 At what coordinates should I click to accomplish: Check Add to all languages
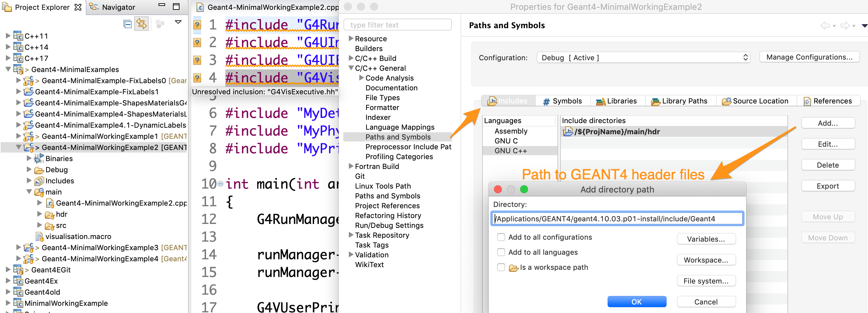[501, 252]
